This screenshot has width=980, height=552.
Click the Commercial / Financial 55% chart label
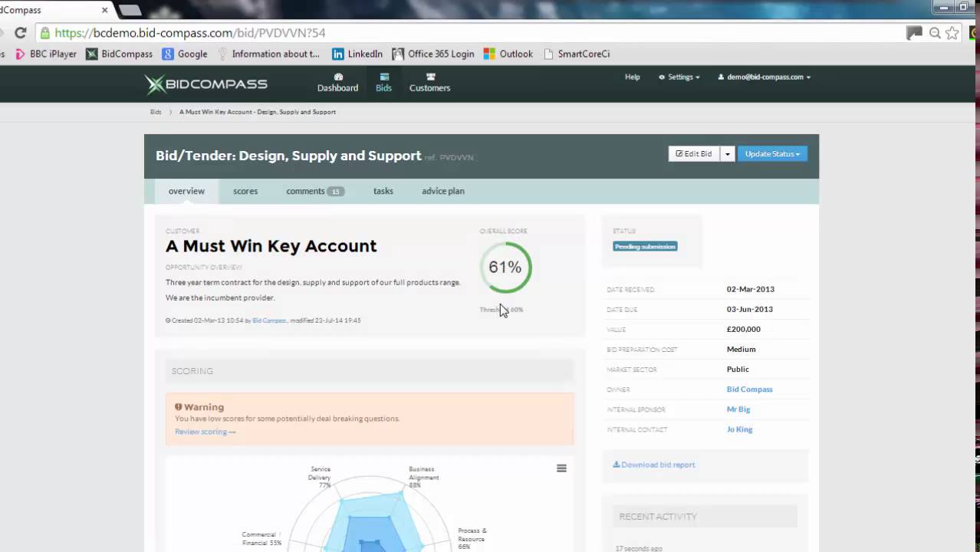261,539
